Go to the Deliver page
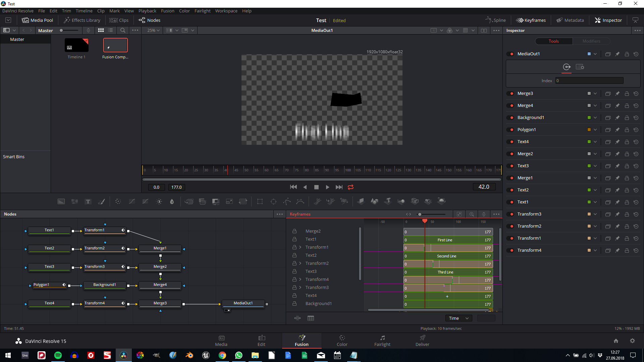 click(x=422, y=341)
